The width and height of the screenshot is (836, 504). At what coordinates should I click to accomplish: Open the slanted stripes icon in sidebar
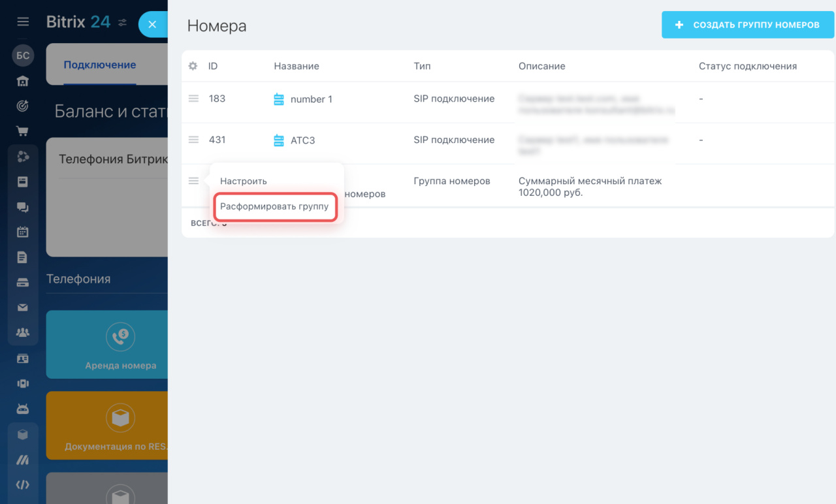(x=23, y=460)
